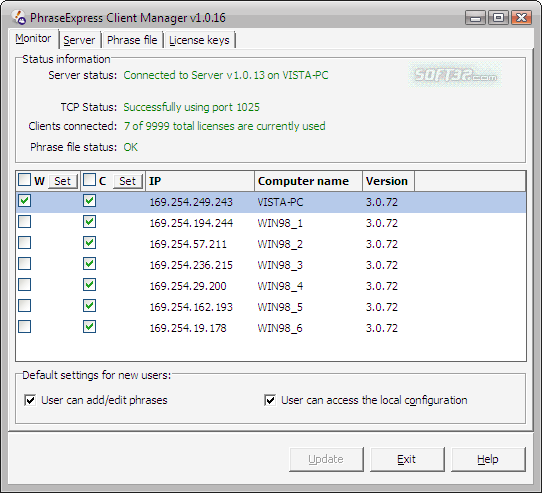Select the WIN98_6 computer name
The height and width of the screenshot is (493, 542).
coord(280,328)
